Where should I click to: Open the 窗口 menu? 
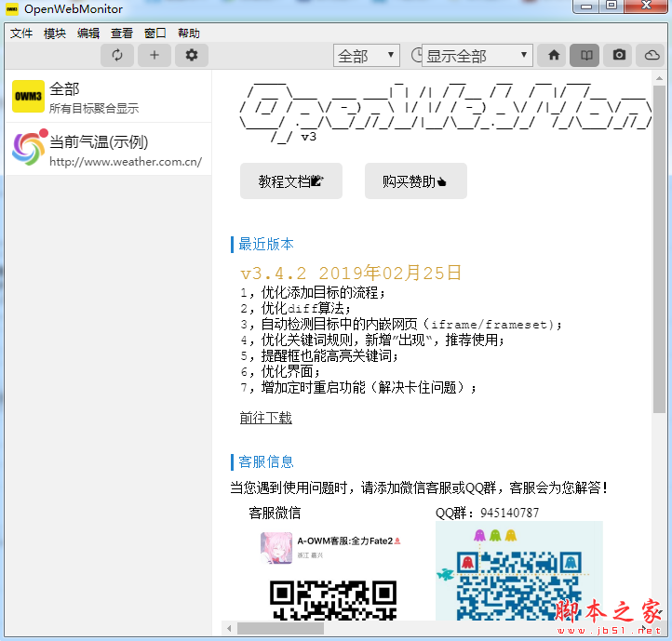pyautogui.click(x=155, y=33)
